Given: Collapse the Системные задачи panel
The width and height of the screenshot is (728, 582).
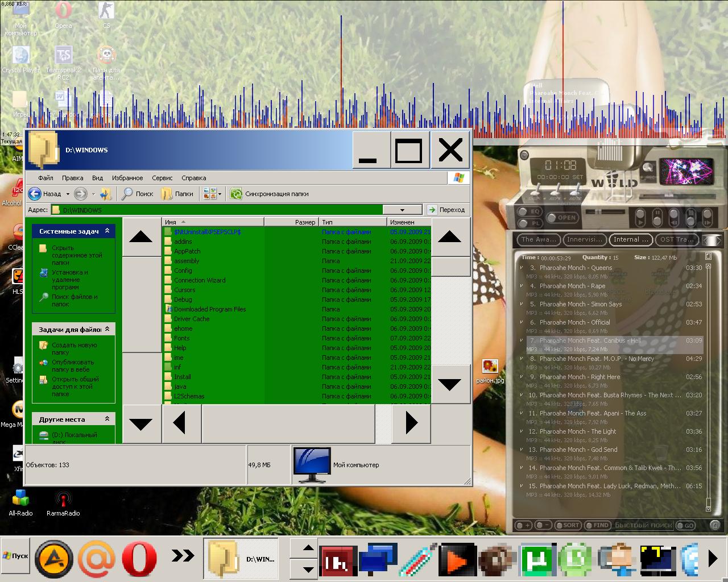Looking at the screenshot, I should tap(107, 231).
